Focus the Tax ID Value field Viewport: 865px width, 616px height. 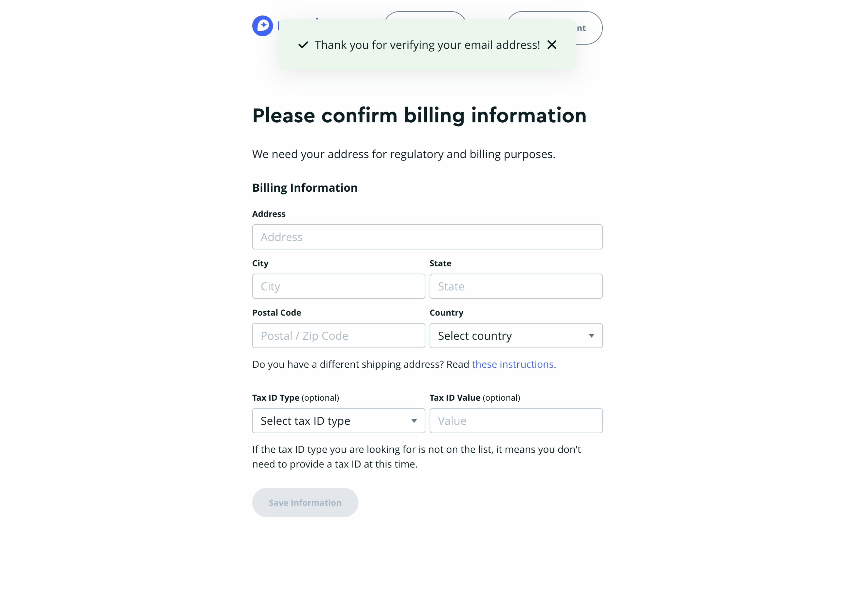tap(515, 420)
